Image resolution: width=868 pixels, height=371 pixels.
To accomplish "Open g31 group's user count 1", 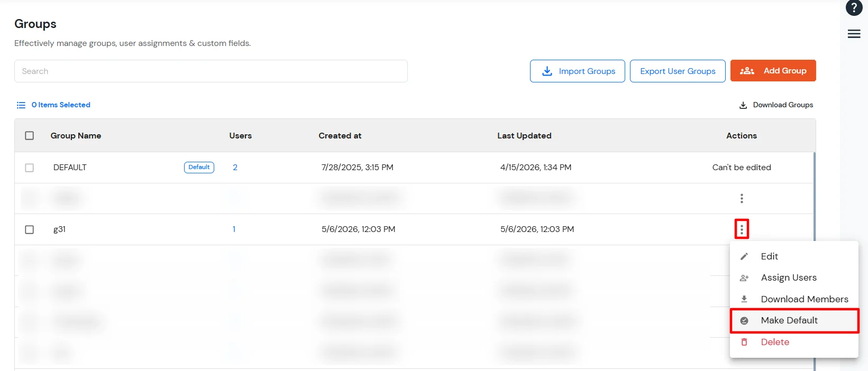I will click(234, 229).
